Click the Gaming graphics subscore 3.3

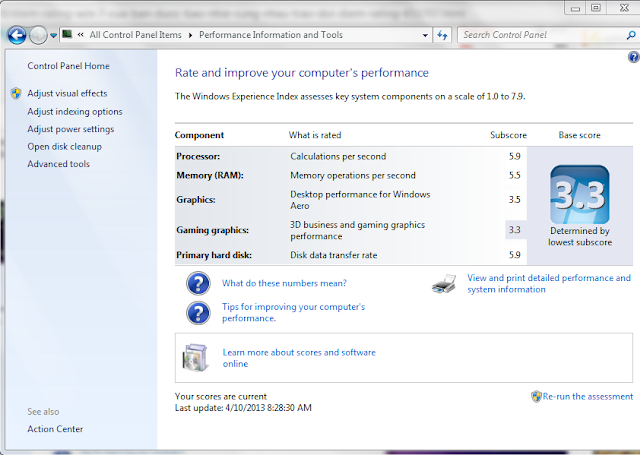point(514,230)
